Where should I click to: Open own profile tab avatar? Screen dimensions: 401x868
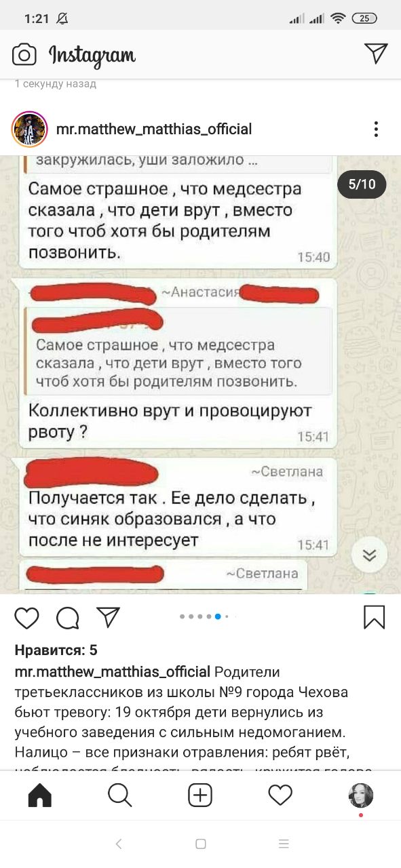(x=361, y=795)
